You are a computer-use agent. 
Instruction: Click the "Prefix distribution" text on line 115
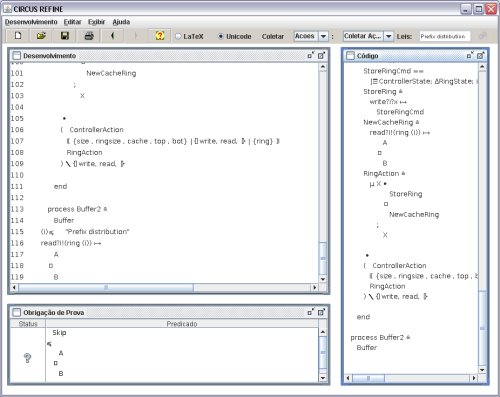pyautogui.click(x=97, y=232)
